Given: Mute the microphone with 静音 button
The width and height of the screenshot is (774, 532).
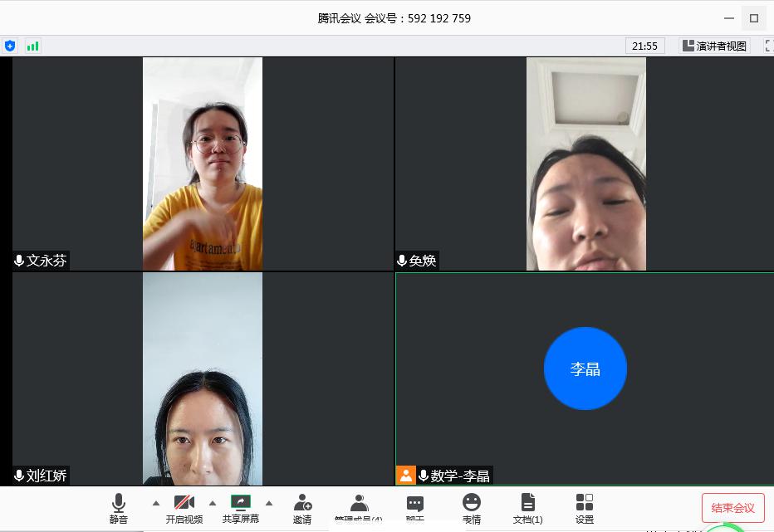Looking at the screenshot, I should click(x=119, y=508).
